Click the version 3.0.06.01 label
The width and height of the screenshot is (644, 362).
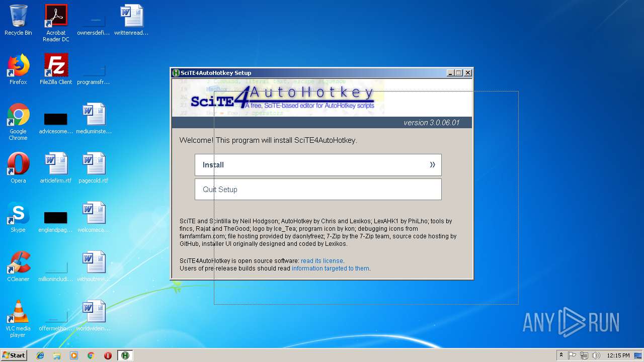coord(431,123)
